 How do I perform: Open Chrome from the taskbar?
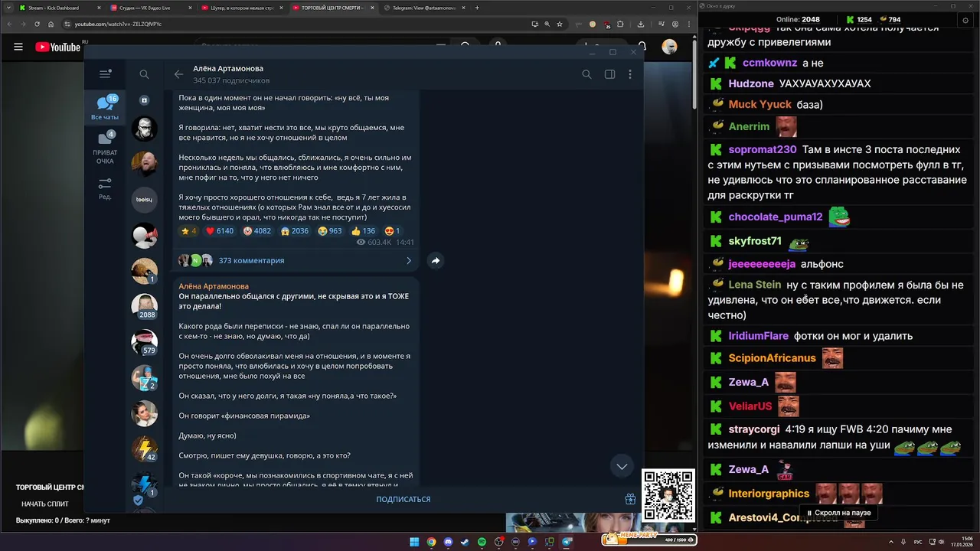click(x=431, y=542)
